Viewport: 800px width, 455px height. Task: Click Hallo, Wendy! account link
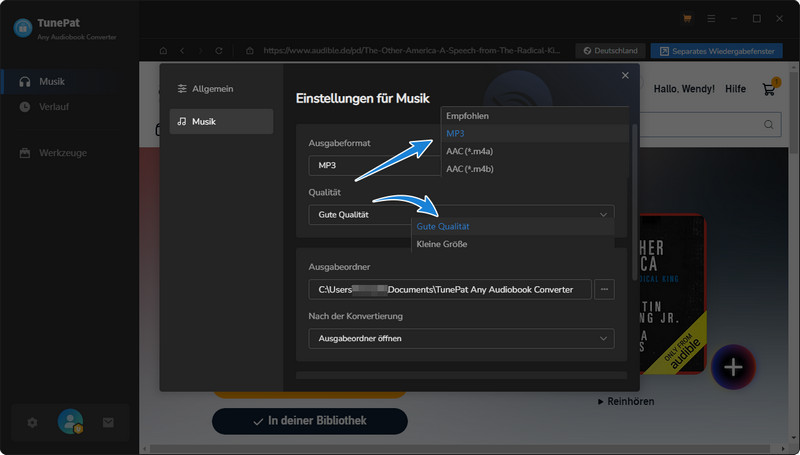[684, 89]
